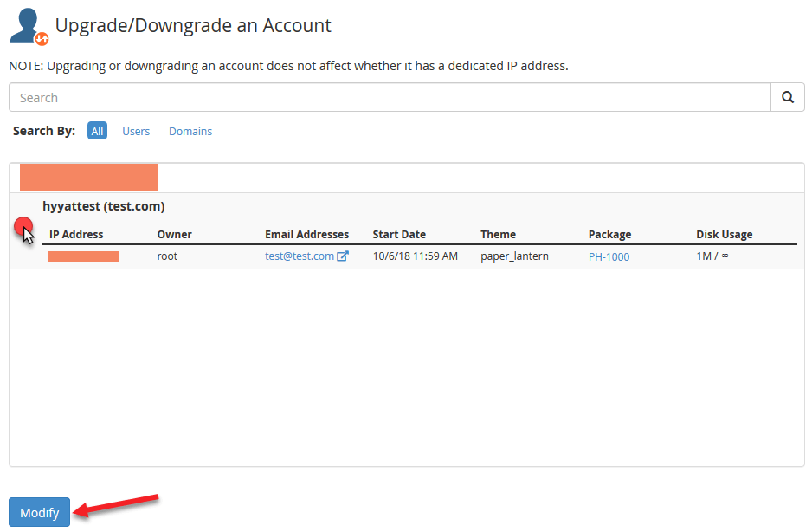
Task: Click the 10/6/18 11:59 AM start date
Action: pos(416,256)
